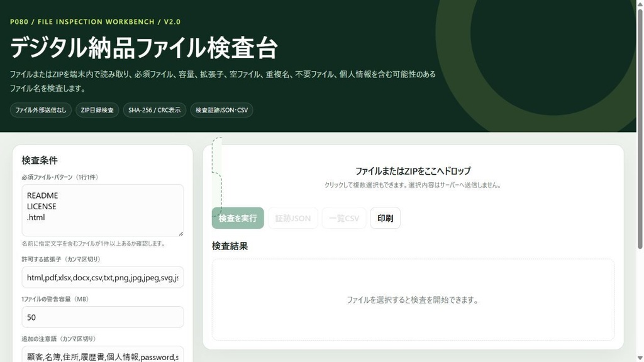644x362 pixels.
Task: Click the 一覧CSV export button
Action: (344, 218)
